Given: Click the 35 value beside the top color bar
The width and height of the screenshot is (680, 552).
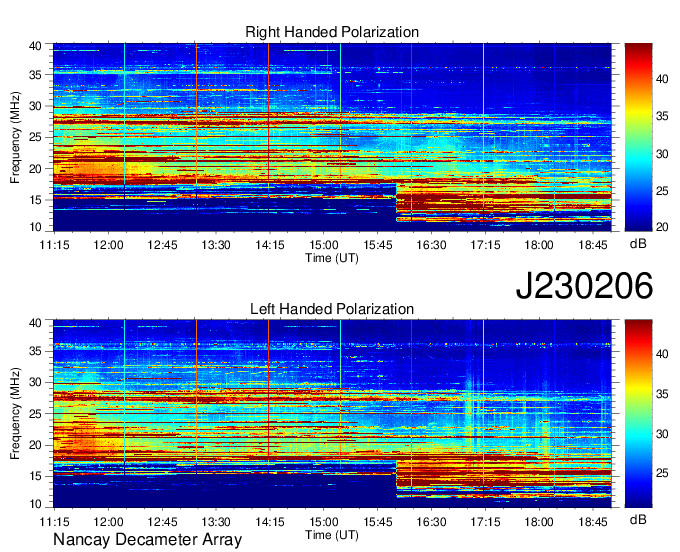Looking at the screenshot, I should coord(662,116).
